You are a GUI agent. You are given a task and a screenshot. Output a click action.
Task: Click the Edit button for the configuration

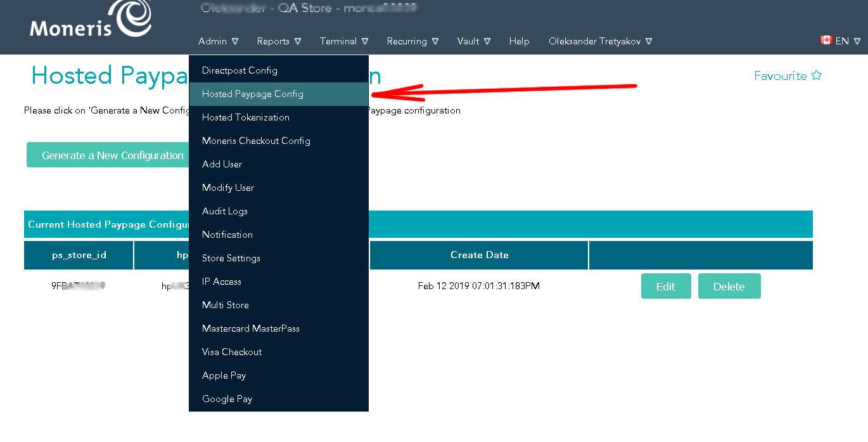(666, 286)
